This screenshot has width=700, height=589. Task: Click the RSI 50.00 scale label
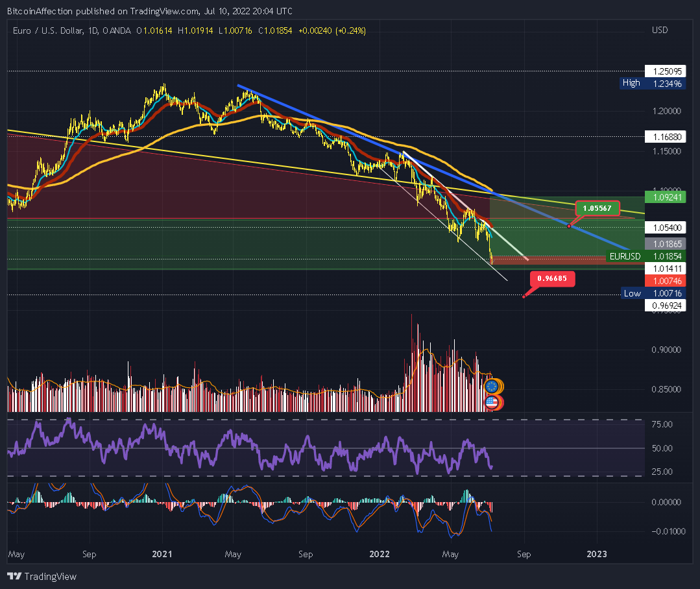tap(662, 448)
